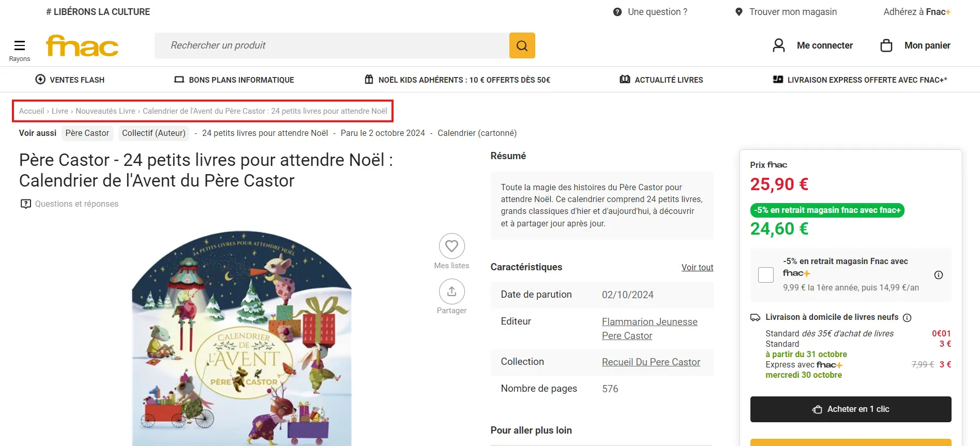
Task: Click the Père Castor tag
Action: pyautogui.click(x=87, y=133)
